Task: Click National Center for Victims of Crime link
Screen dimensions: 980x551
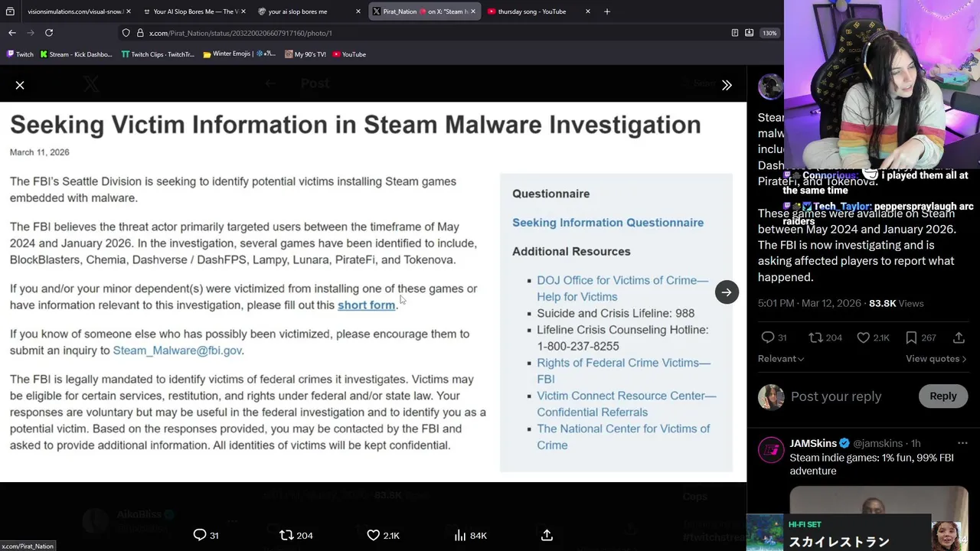Action: (623, 436)
